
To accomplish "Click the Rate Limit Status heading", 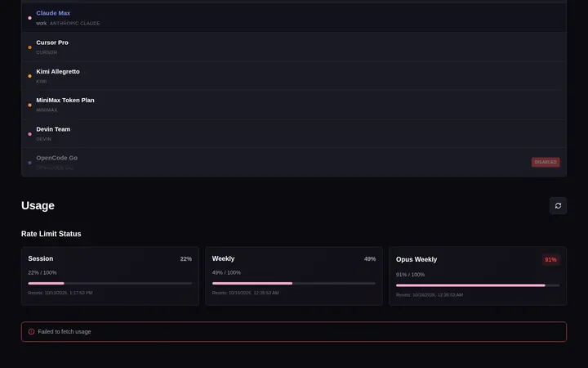I will click(x=51, y=234).
